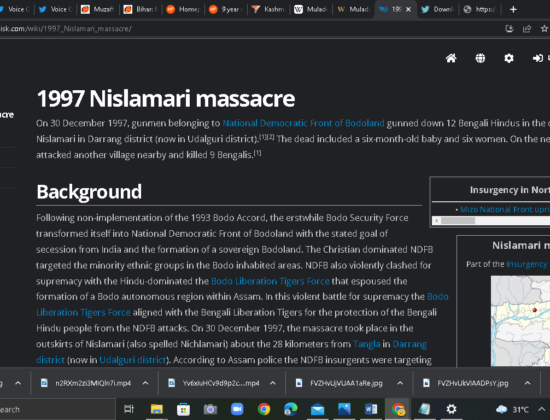Open the n2RXm2zi3MIQln7i.mp4 downloaded file
Image resolution: width=550 pixels, height=420 pixels.
pos(93,383)
